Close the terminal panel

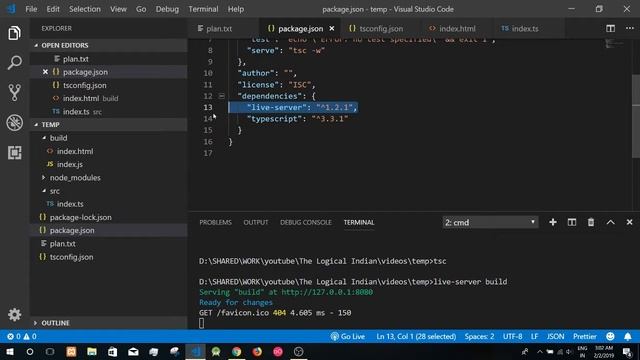629,222
